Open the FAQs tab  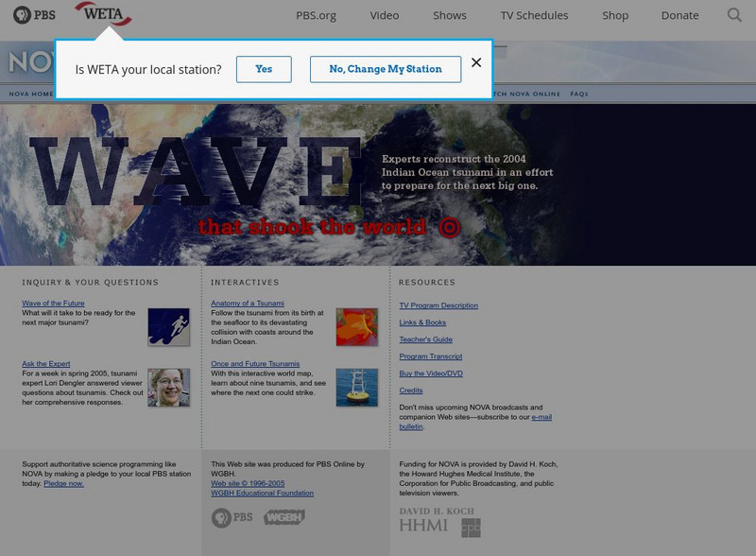point(579,94)
